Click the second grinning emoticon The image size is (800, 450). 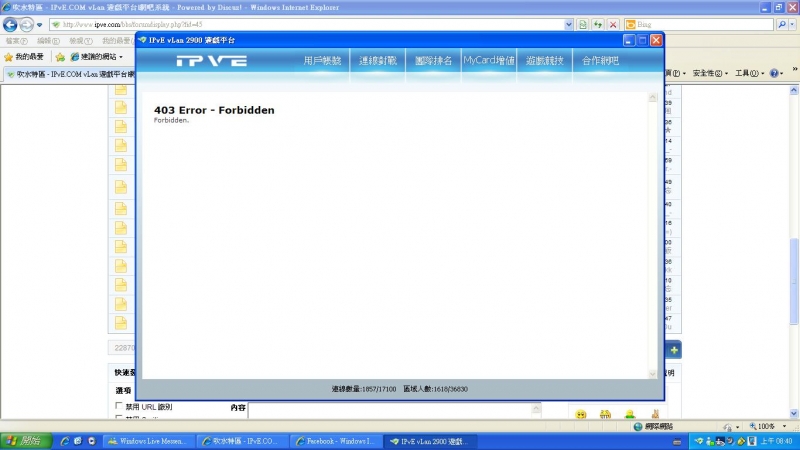click(x=605, y=414)
